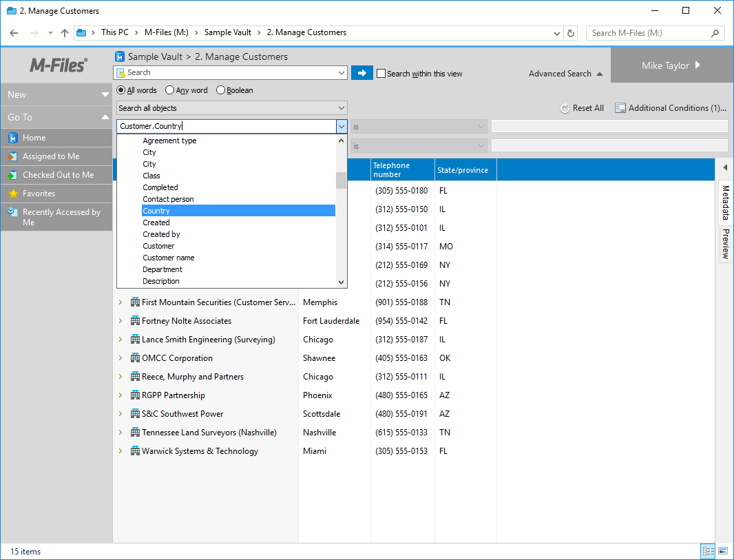The height and width of the screenshot is (560, 734).
Task: Select the Boolean radio button
Action: pos(220,90)
